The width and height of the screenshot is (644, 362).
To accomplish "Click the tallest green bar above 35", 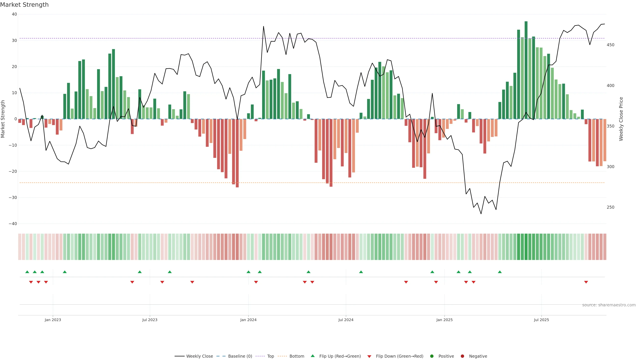I will pos(526,70).
